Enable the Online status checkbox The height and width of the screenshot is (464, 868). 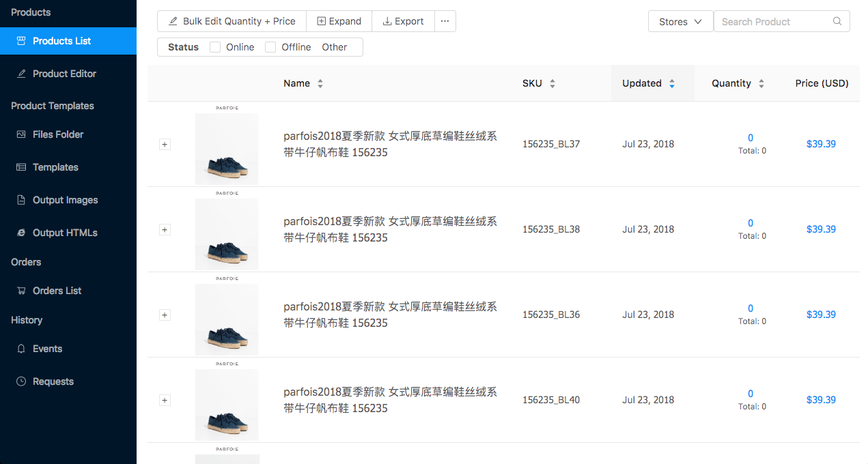point(215,47)
